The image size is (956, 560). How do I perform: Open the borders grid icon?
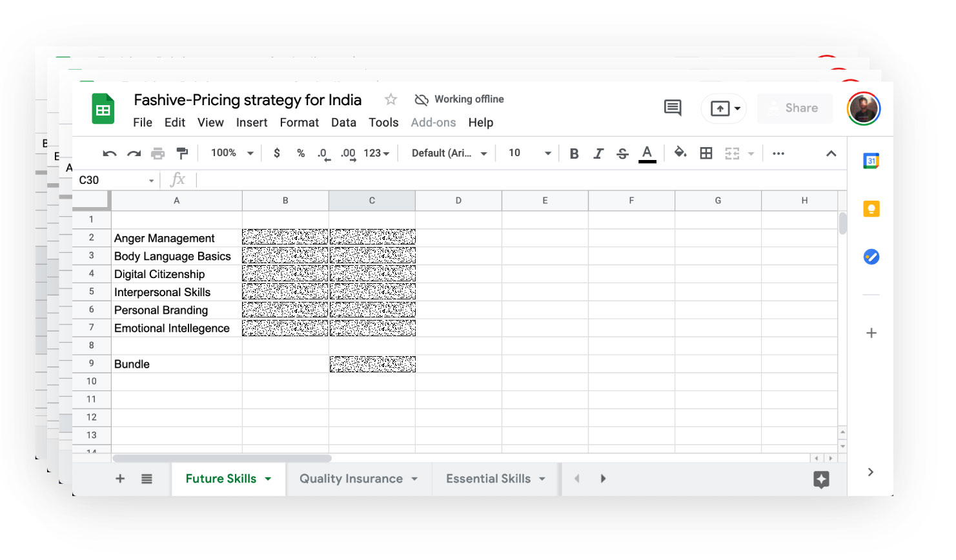point(706,154)
